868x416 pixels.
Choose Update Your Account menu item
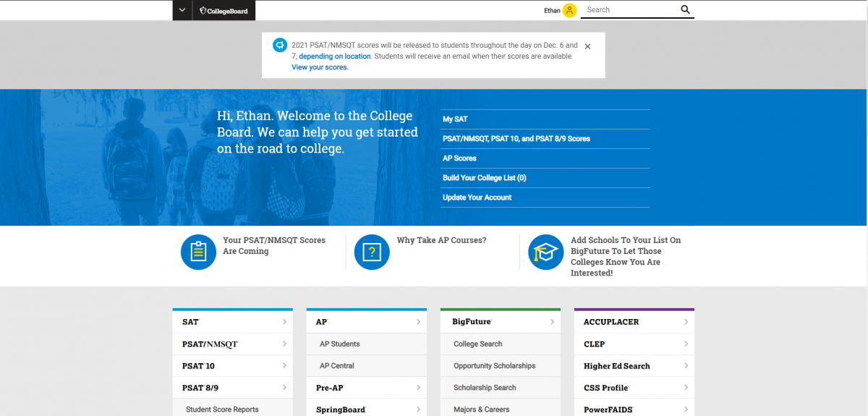pyautogui.click(x=477, y=198)
